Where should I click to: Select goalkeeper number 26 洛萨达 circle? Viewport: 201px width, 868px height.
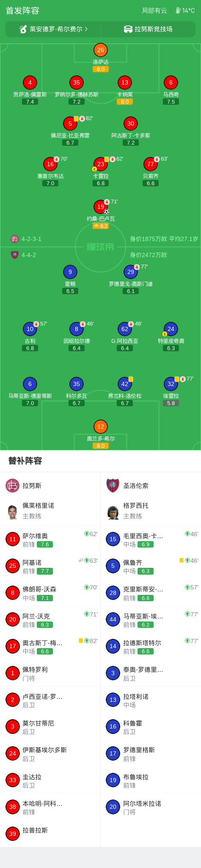coord(101,50)
